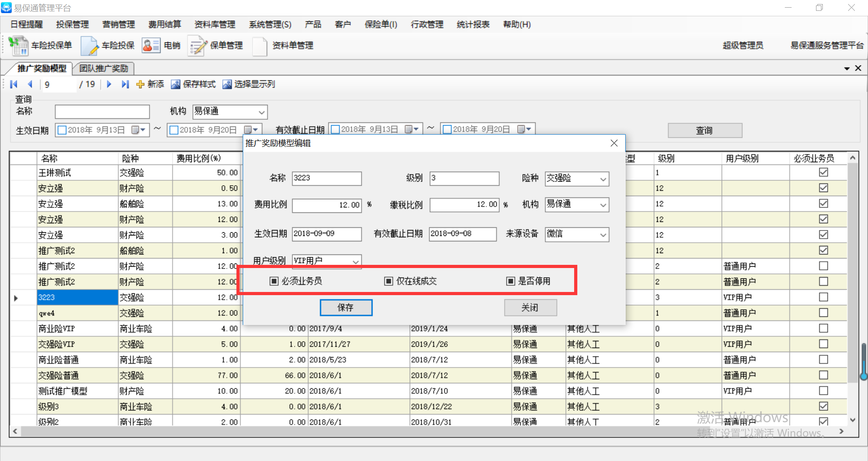Open 车险投保单 toolbar icon
Image resolution: width=868 pixels, height=461 pixels.
[19, 46]
